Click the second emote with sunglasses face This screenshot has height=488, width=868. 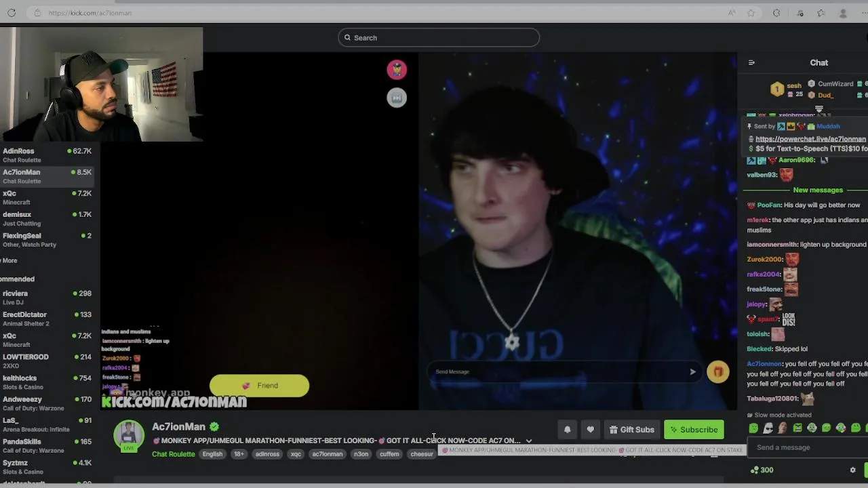tap(768, 428)
